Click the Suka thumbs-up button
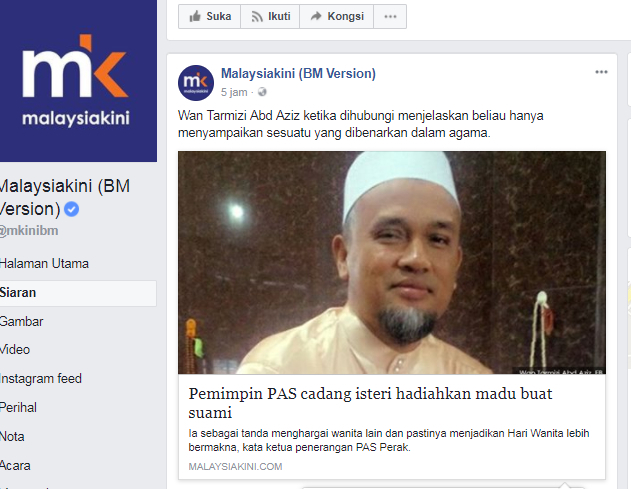The image size is (631, 489). pos(210,17)
